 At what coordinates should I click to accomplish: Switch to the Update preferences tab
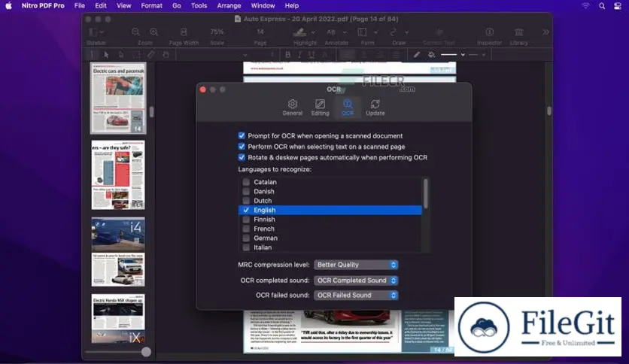click(375, 108)
